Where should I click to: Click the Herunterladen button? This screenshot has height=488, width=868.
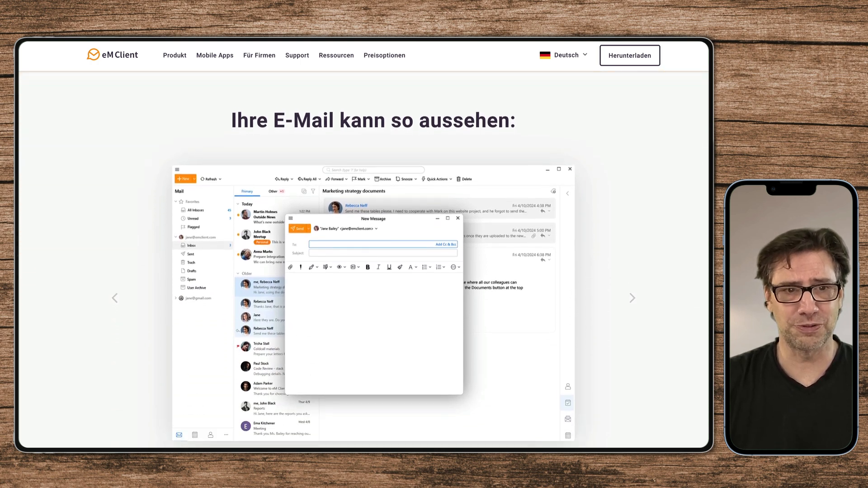(630, 55)
